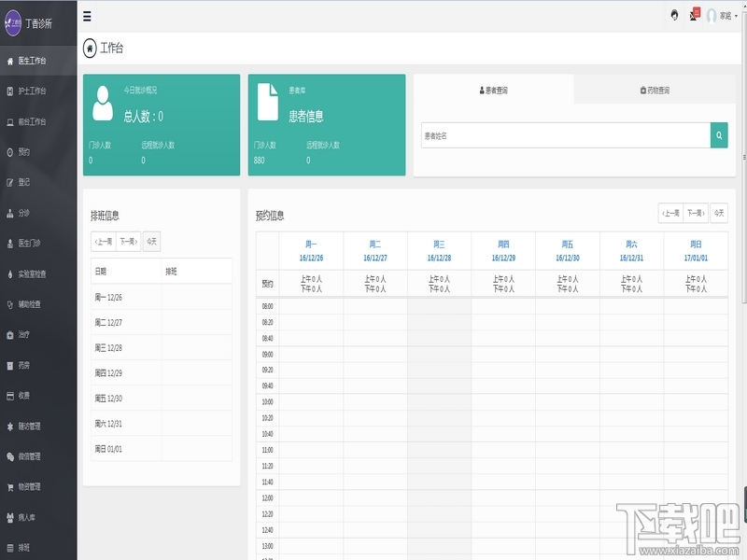Click the 治疗 medkit icon
This screenshot has width=747, height=560.
pos(10,335)
